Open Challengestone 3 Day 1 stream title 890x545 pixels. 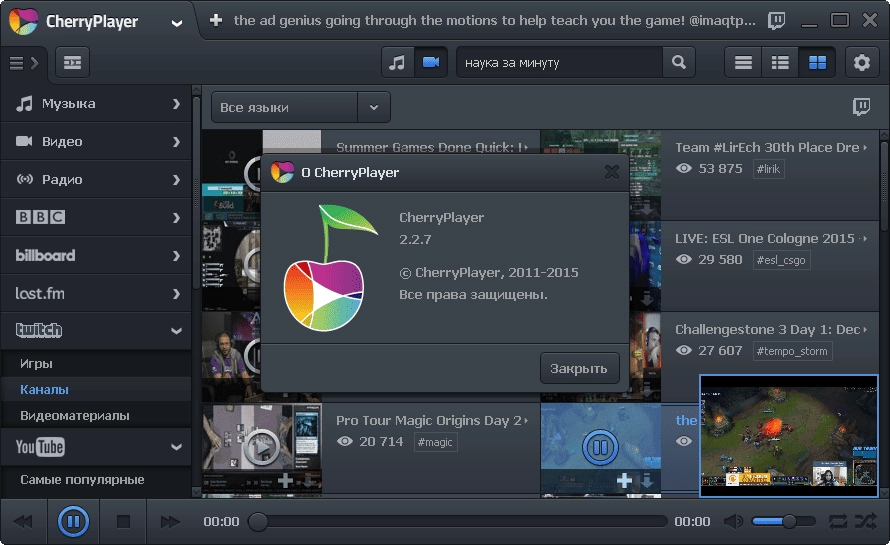point(767,330)
